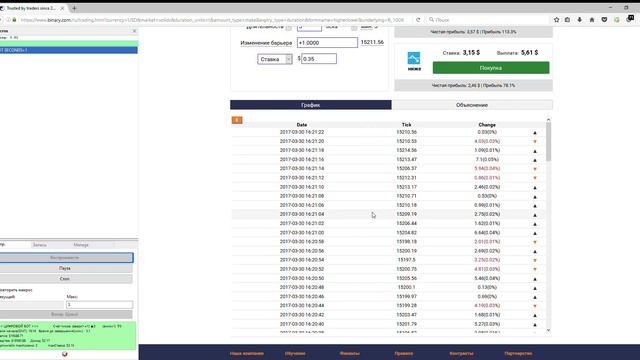Click the first link in footer navigation
This screenshot has height=360, width=640.
(247, 353)
